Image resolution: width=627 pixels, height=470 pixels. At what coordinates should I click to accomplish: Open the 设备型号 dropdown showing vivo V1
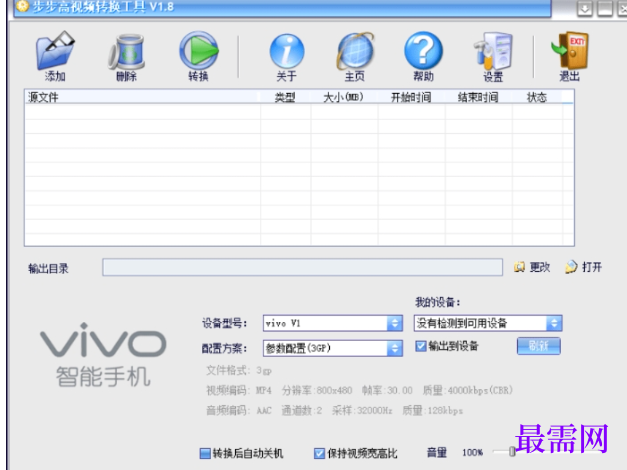pos(333,323)
